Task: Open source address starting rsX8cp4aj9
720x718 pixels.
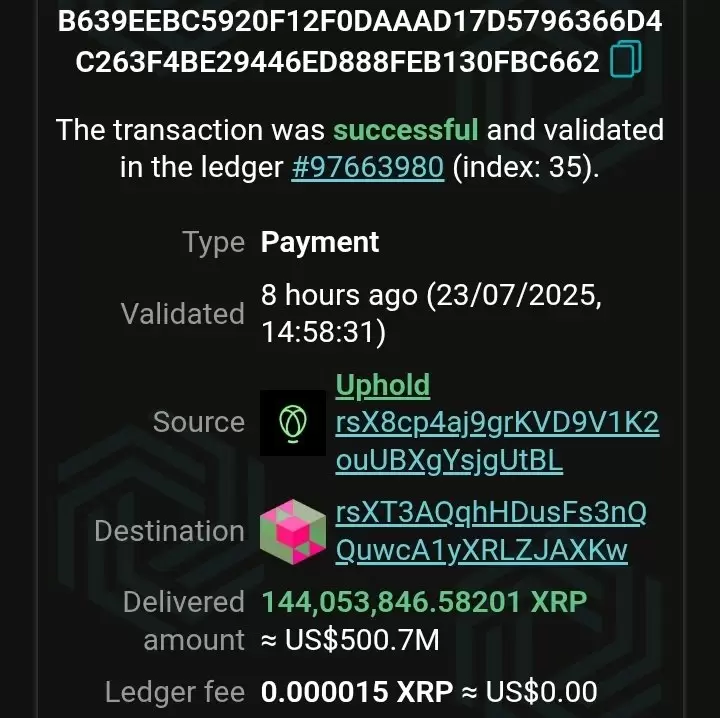Action: click(x=497, y=441)
